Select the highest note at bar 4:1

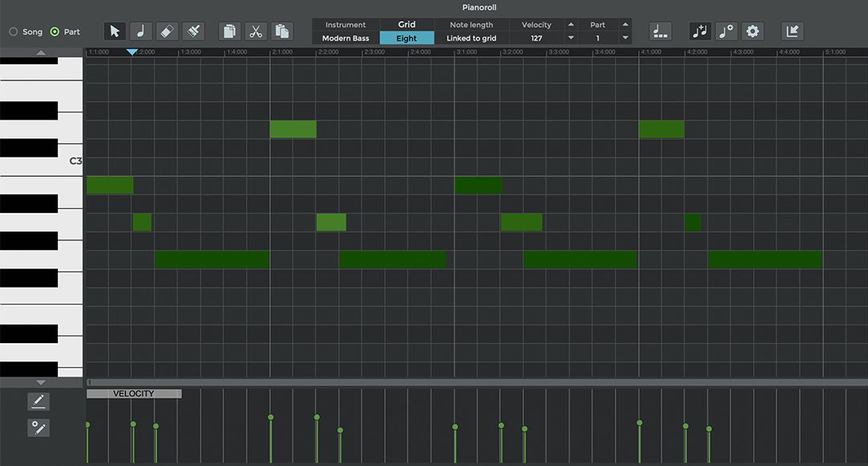(661, 129)
